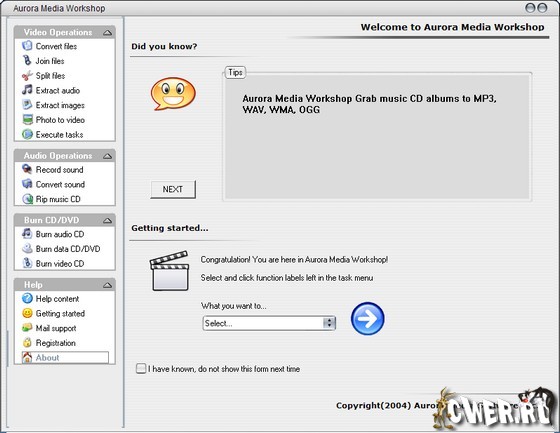Click the Video Operations header title
This screenshot has width=560, height=433.
tap(58, 32)
